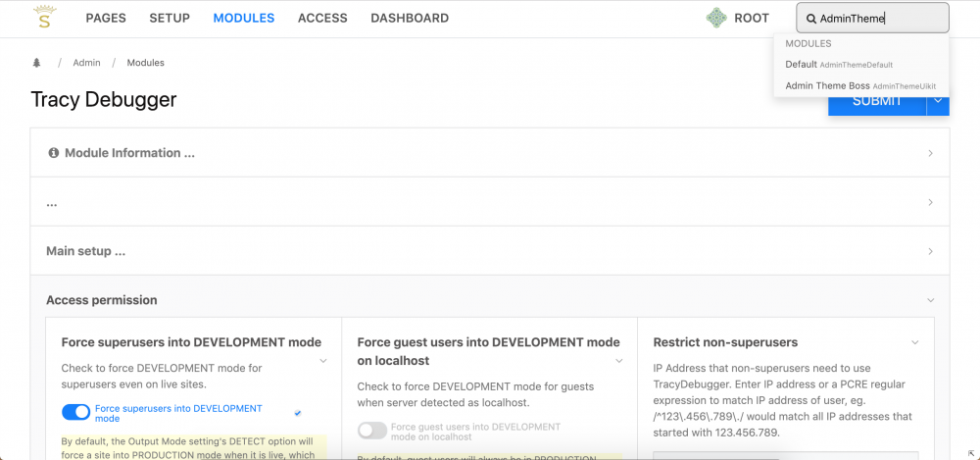Collapse the Restrict non-superusers field
Screen dimensions: 980x460
(x=914, y=342)
